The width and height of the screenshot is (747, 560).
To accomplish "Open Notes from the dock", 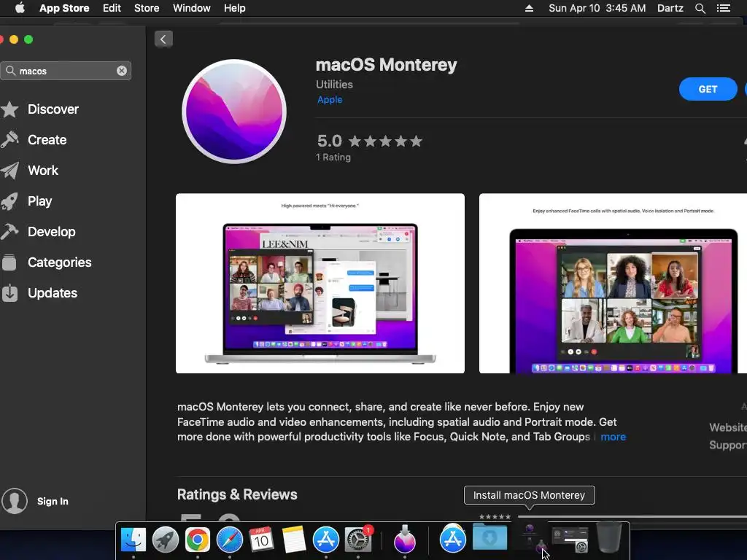I will point(293,540).
